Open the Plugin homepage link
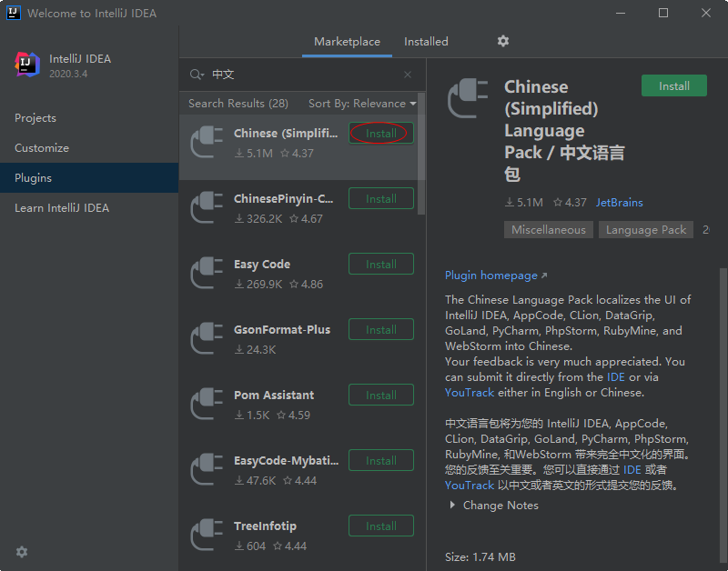This screenshot has width=728, height=571. [x=496, y=275]
